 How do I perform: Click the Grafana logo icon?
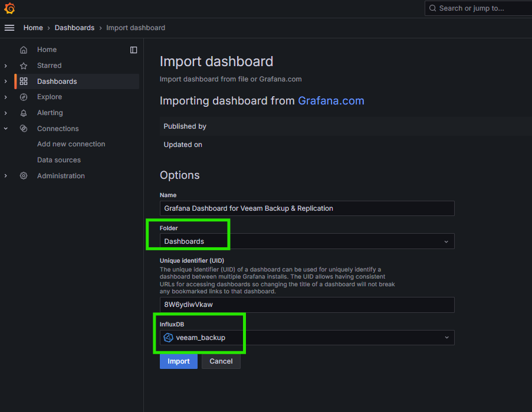point(9,8)
